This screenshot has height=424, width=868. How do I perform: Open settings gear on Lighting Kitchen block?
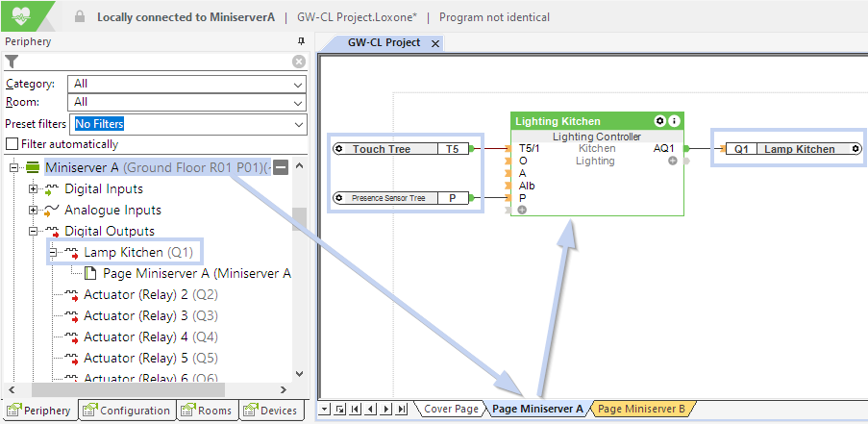659,121
